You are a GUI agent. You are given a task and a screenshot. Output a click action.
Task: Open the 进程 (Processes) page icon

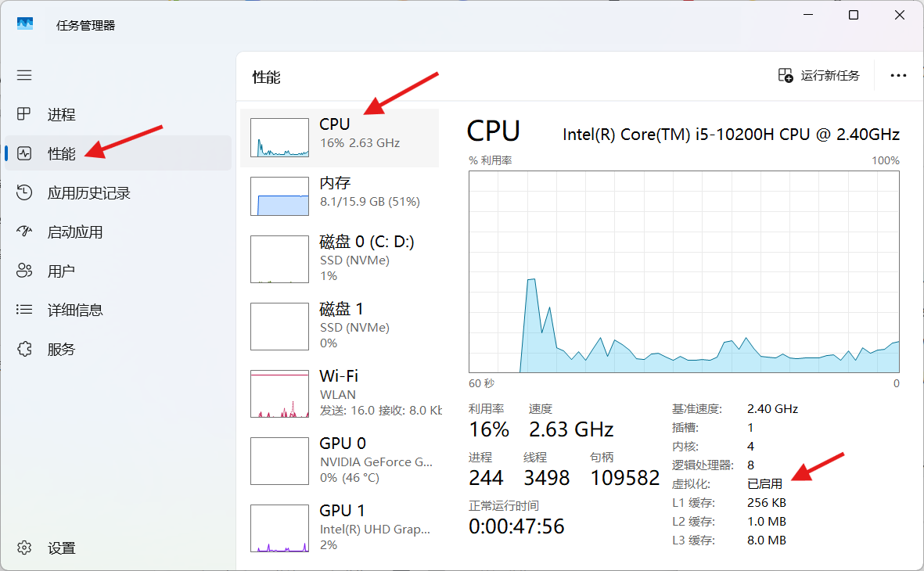(24, 115)
